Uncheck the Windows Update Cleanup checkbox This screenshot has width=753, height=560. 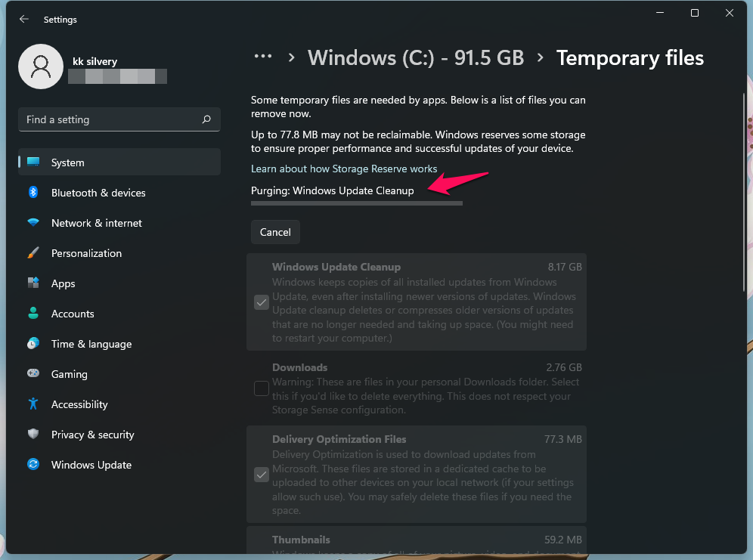click(x=262, y=302)
